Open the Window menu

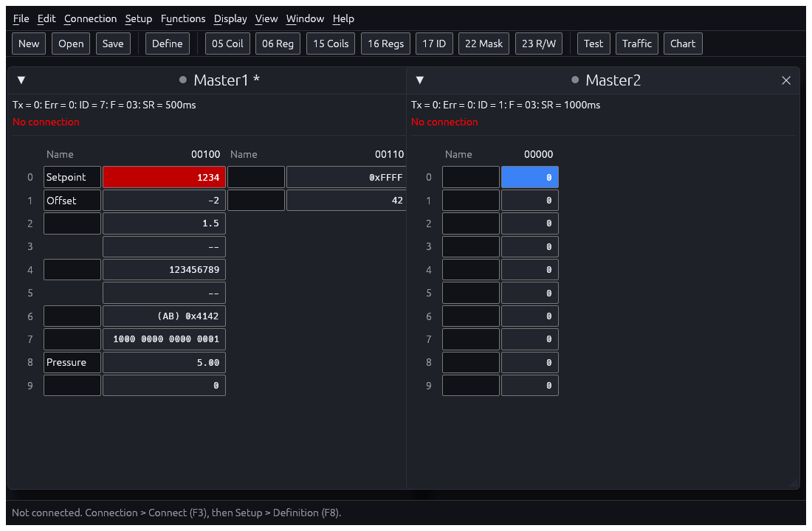tap(305, 18)
